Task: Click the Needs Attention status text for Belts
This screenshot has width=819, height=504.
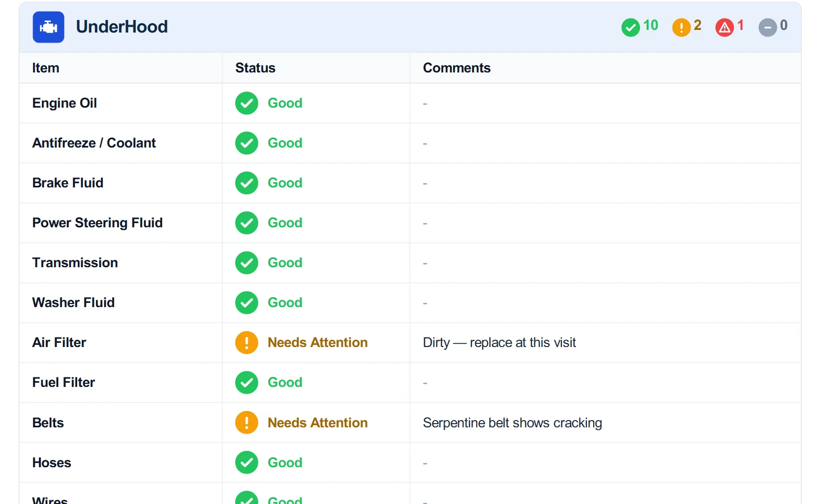Action: click(318, 423)
